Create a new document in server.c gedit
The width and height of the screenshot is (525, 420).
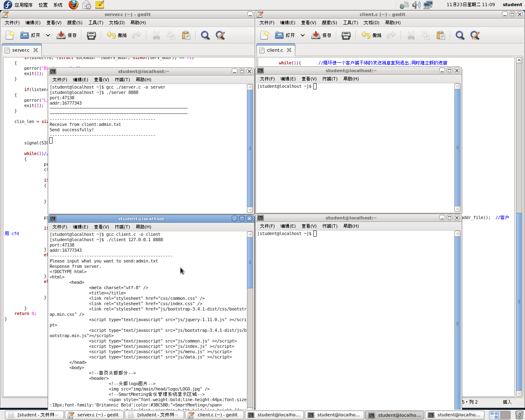pyautogui.click(x=10, y=35)
